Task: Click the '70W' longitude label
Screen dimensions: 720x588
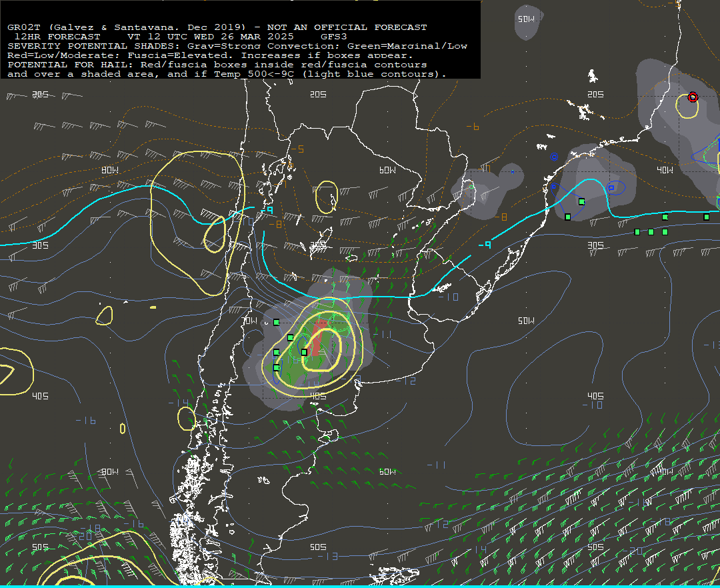Action: coord(249,321)
